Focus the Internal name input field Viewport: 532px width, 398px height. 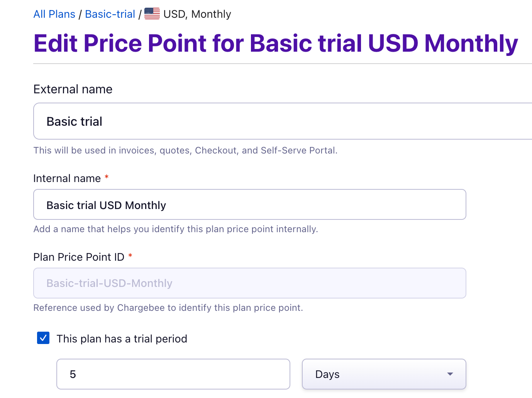coord(250,204)
